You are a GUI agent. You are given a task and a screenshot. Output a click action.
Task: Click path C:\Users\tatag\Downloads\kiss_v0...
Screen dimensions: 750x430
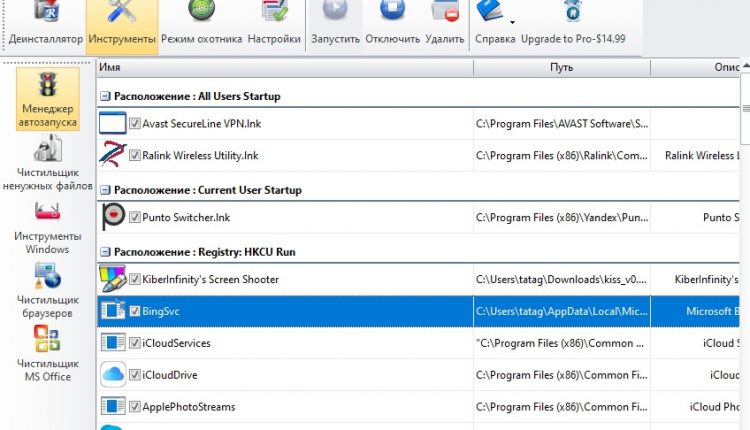point(562,279)
